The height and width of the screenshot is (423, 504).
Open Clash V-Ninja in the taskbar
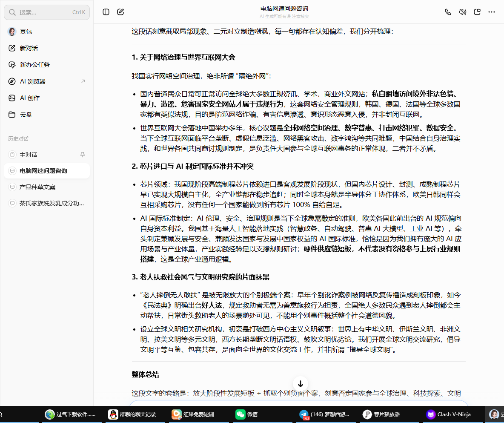[x=448, y=414]
